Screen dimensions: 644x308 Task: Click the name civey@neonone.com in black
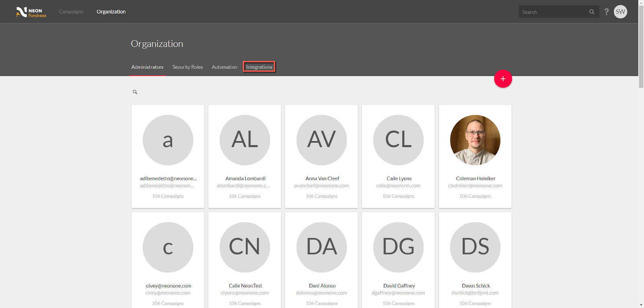[168, 286]
